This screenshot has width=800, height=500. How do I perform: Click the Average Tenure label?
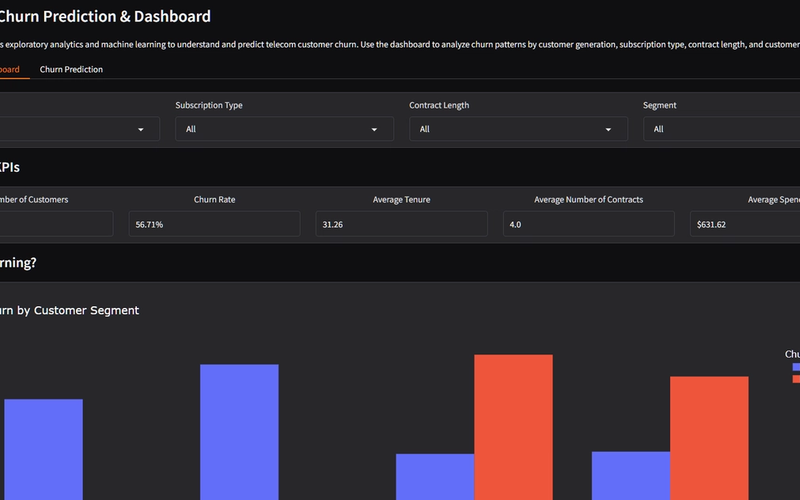click(x=402, y=199)
